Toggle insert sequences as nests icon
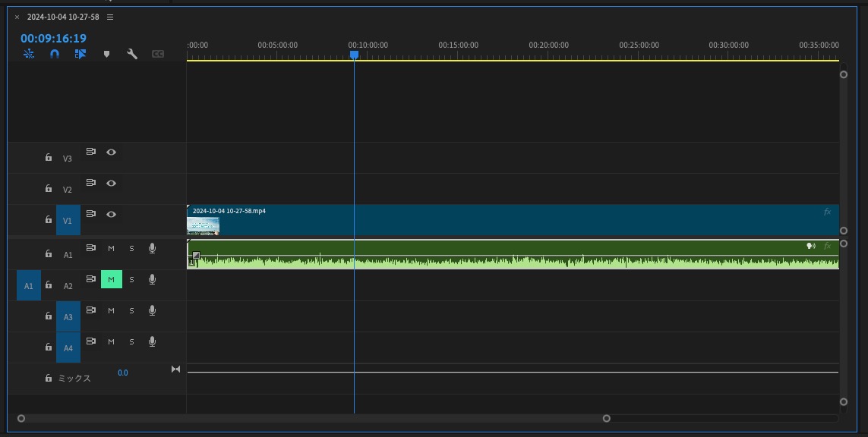The image size is (868, 437). pos(29,54)
